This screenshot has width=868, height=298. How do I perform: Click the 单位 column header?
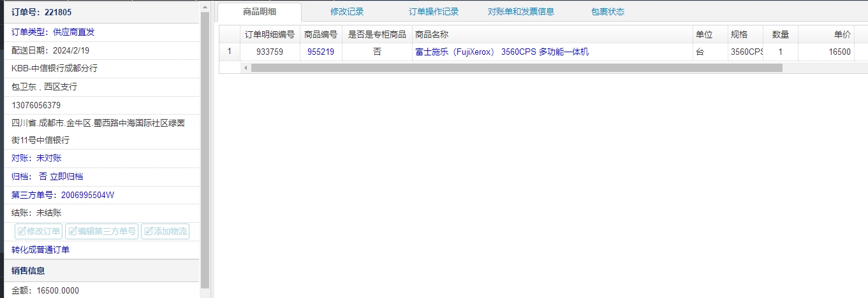point(710,34)
